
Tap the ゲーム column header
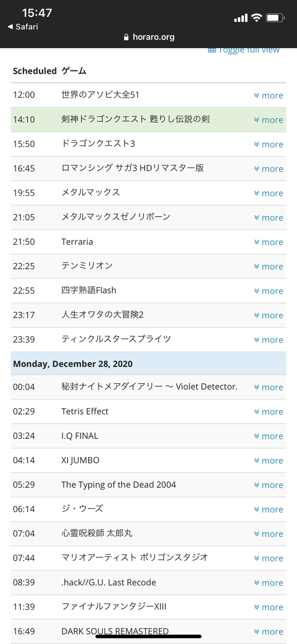coord(74,71)
